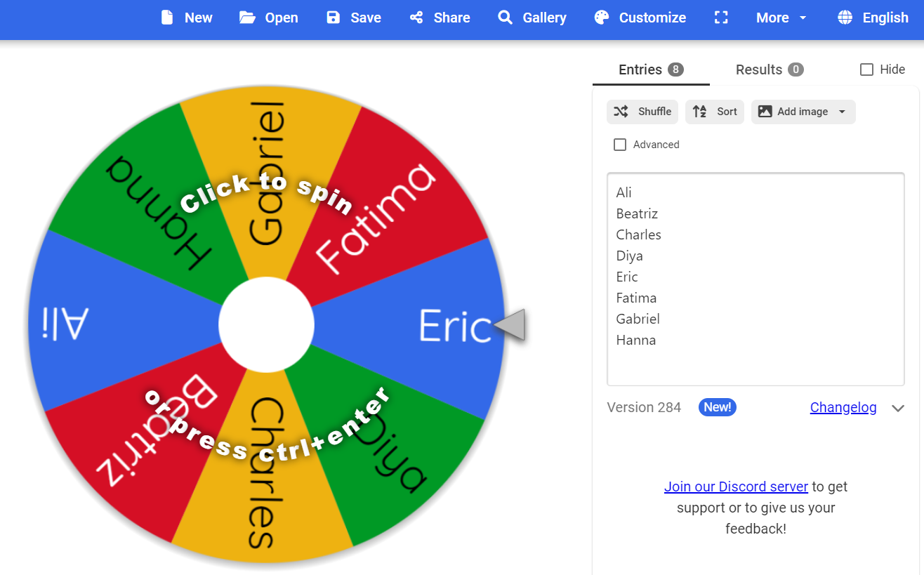Open the More dropdown menu
Screen dimensions: 924x575
pos(781,18)
